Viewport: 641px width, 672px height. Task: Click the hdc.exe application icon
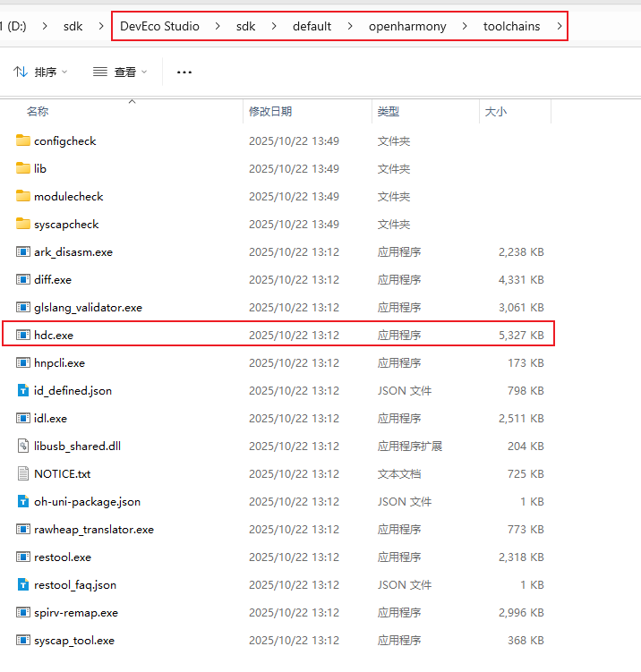(23, 335)
